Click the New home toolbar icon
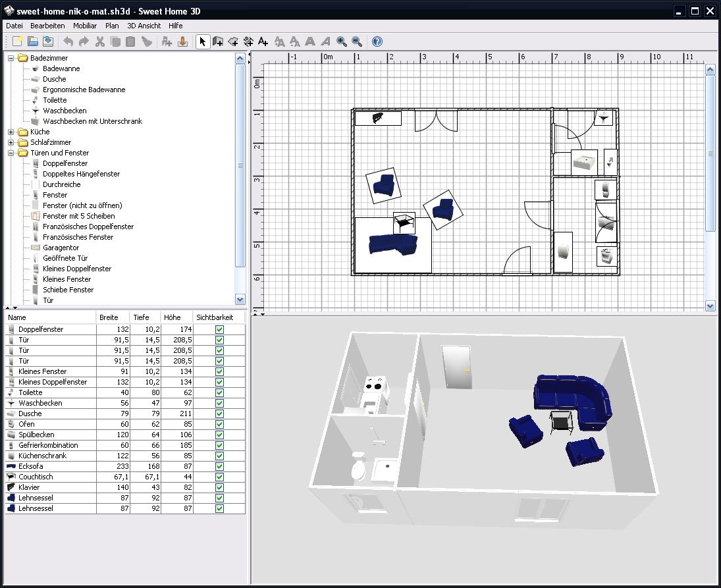Screen dimensions: 721x588 [x=18, y=41]
